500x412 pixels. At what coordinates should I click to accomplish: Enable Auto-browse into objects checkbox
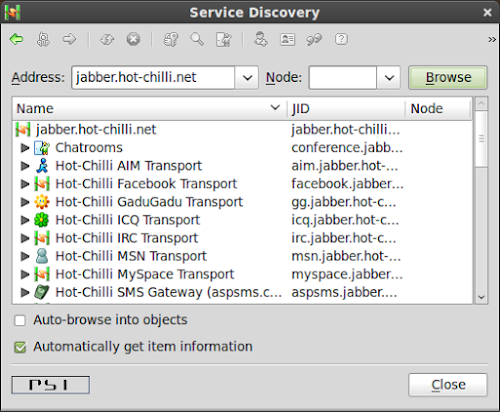click(20, 321)
